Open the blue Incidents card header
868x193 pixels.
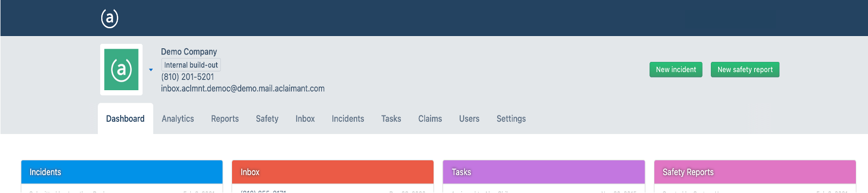[122, 172]
